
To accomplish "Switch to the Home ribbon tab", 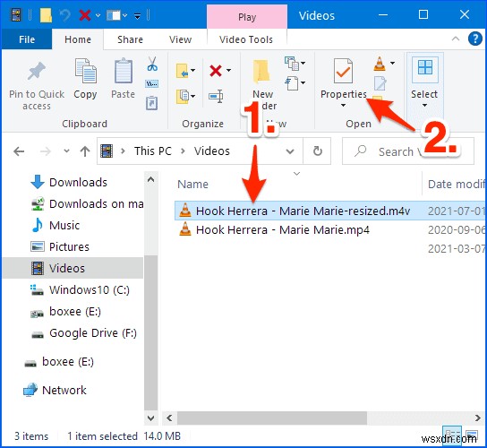I will [78, 39].
